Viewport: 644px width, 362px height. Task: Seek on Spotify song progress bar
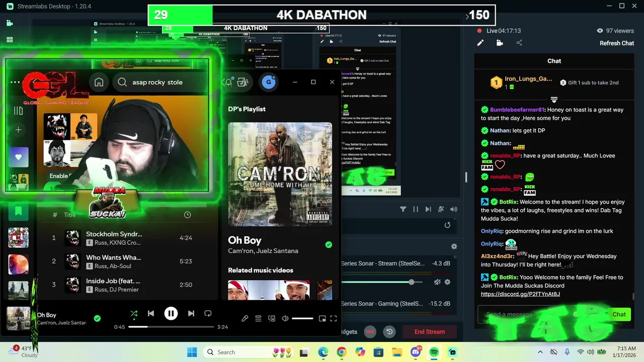coord(171,327)
